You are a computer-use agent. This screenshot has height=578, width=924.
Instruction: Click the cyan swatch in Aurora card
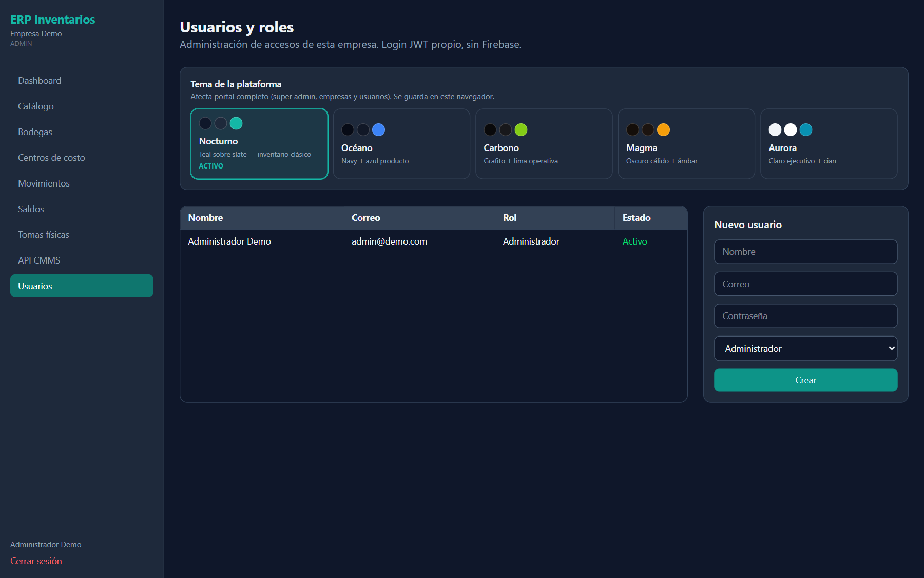click(806, 130)
